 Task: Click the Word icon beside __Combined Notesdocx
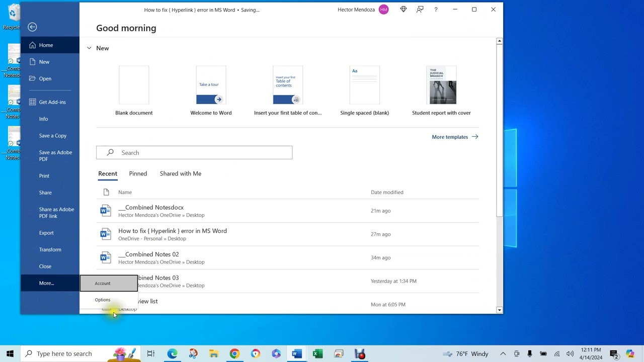tap(105, 211)
